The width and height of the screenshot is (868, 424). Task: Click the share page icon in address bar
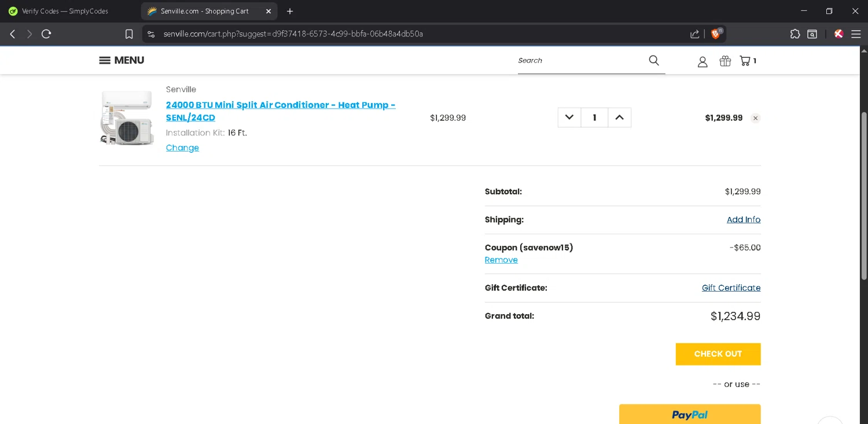(x=694, y=34)
